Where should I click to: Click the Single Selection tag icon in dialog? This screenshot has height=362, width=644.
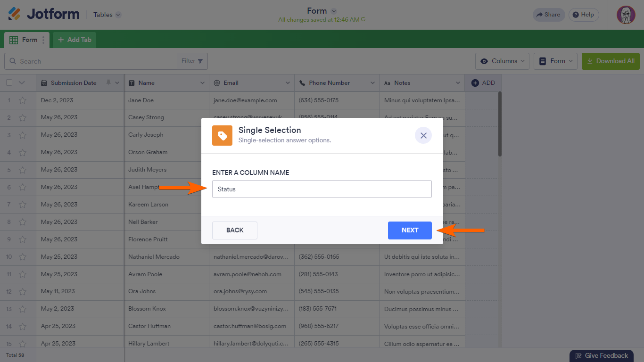coord(222,135)
